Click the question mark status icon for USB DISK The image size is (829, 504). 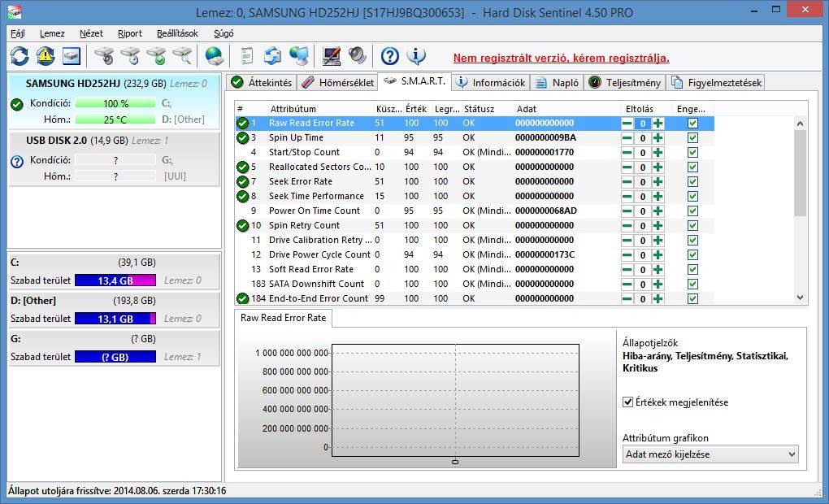[17, 161]
